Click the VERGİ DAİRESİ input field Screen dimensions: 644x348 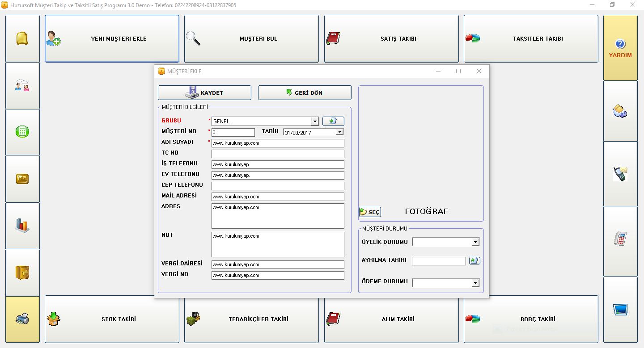(278, 264)
